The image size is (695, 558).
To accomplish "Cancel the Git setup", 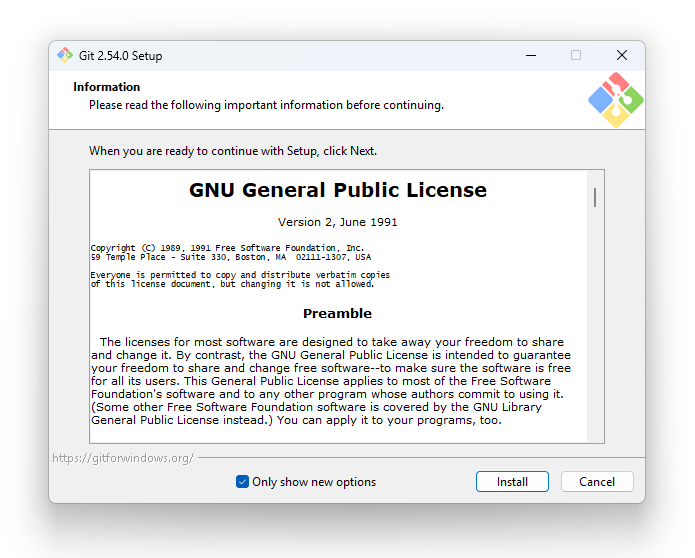I will click(x=597, y=481).
